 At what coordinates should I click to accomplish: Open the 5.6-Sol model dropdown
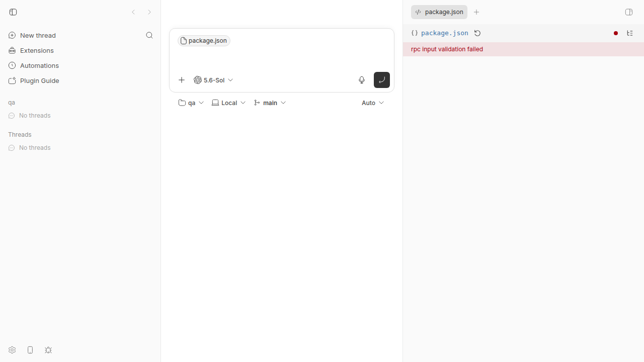[213, 80]
